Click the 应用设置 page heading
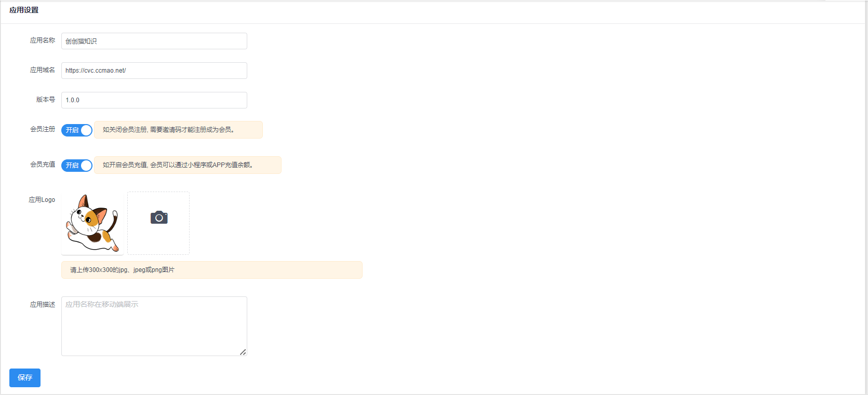This screenshot has width=868, height=395. (x=24, y=10)
